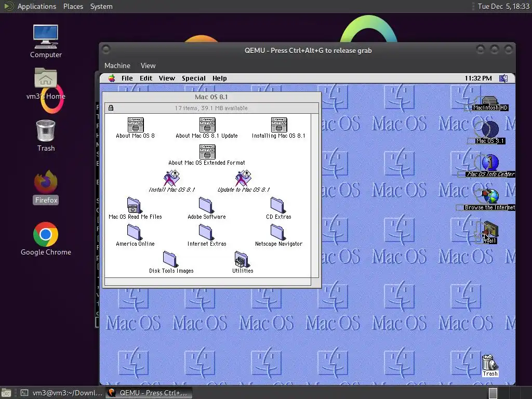Select the Internet Extras folder
This screenshot has height=399, width=532.
(x=206, y=232)
